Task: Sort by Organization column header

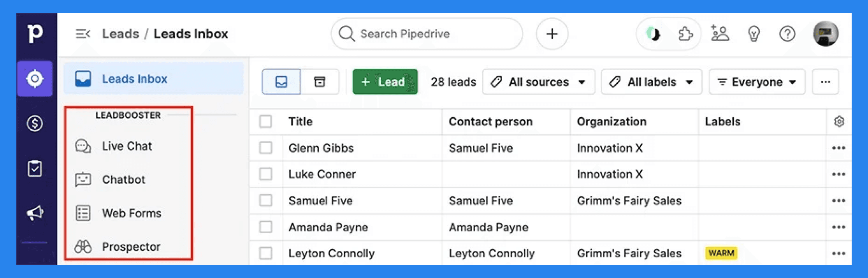Action: [x=611, y=121]
